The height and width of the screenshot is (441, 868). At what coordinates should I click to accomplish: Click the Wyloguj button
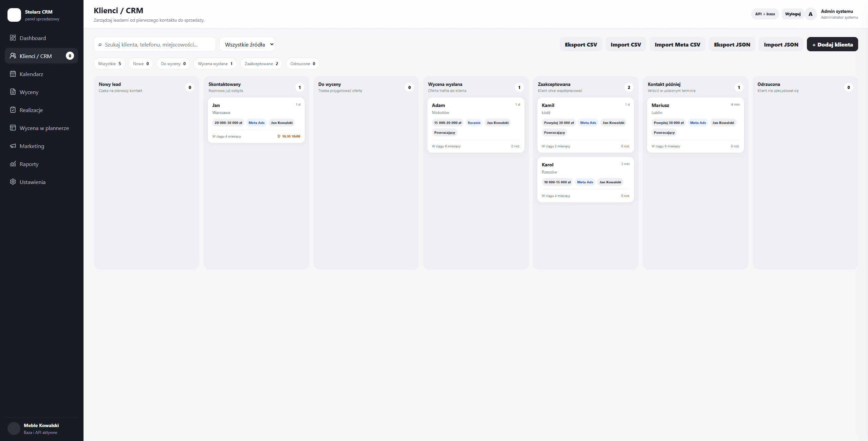(x=793, y=14)
